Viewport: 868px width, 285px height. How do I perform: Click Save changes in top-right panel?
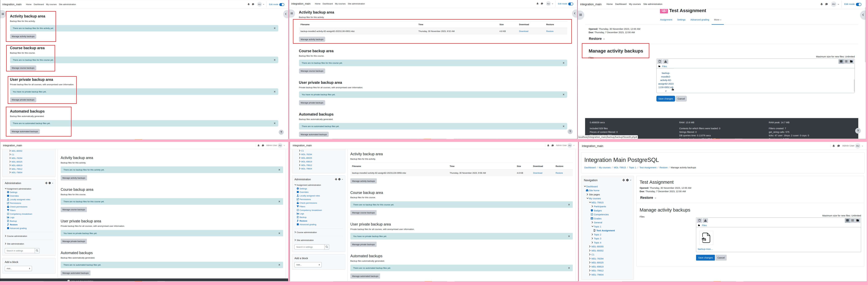[666, 99]
